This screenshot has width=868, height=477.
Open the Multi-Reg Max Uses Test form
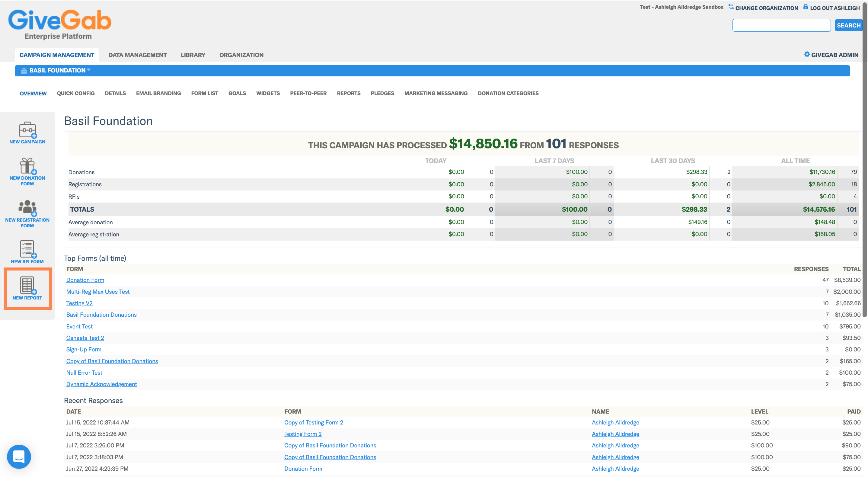[98, 292]
